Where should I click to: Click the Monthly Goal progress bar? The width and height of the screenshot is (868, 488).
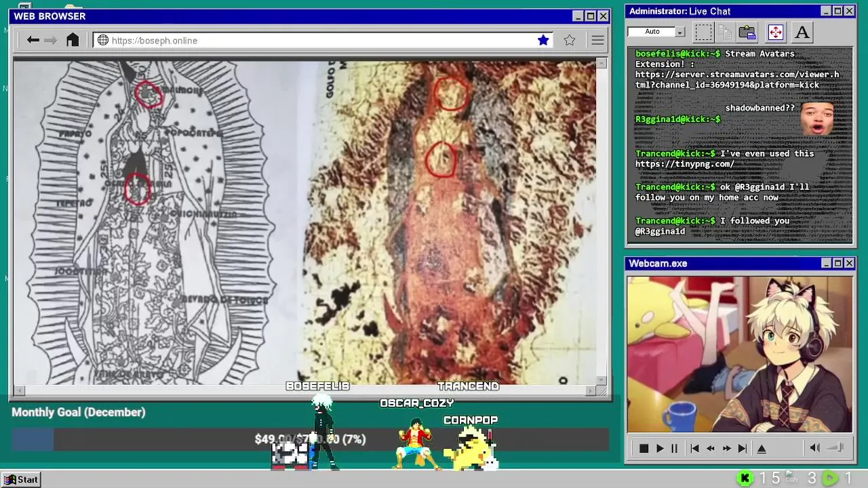coord(310,439)
